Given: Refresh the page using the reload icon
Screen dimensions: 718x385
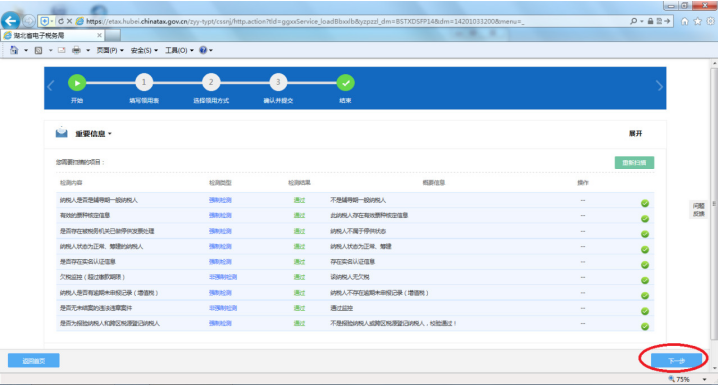Looking at the screenshot, I should (60, 21).
